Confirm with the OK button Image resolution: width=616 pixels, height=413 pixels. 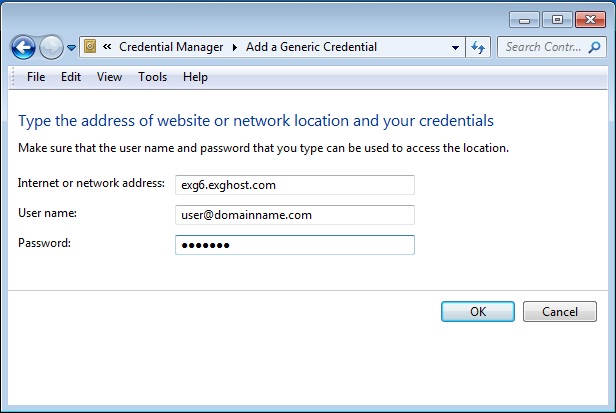point(478,312)
